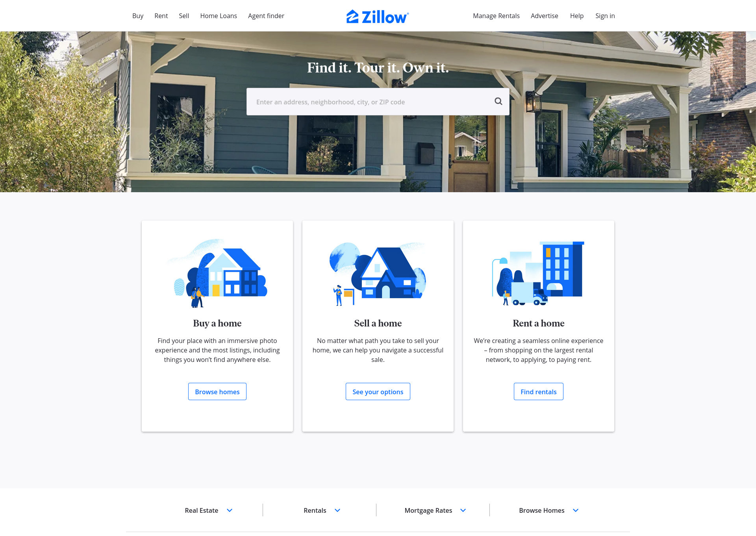Click the Real Estate dropdown arrow
The height and width of the screenshot is (536, 756).
[x=229, y=510]
